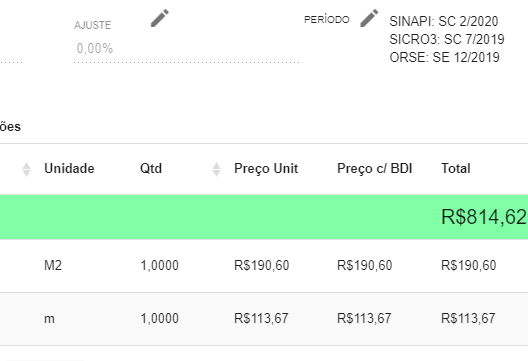Click the M2 unit cell
Screen dimensions: 528x361
tap(53, 265)
